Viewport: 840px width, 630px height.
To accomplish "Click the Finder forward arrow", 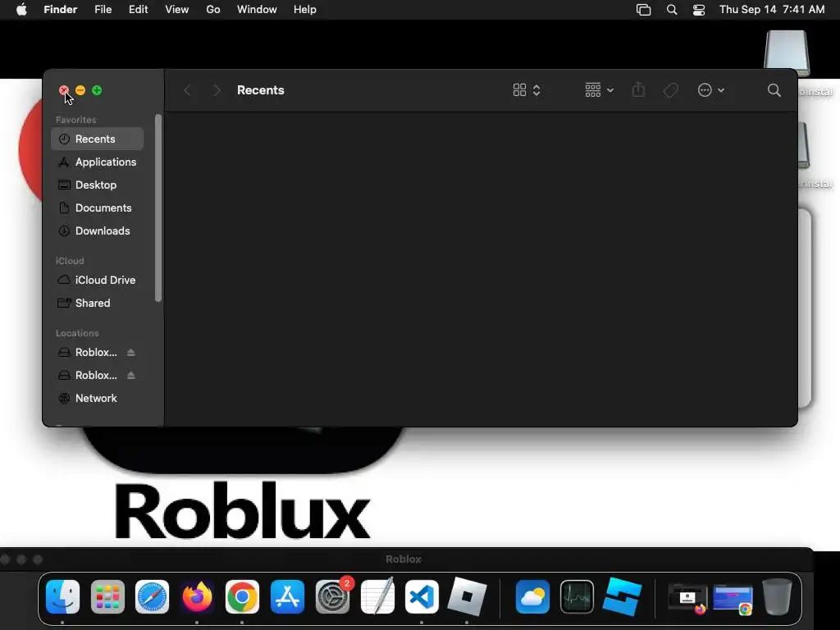I will [x=217, y=90].
